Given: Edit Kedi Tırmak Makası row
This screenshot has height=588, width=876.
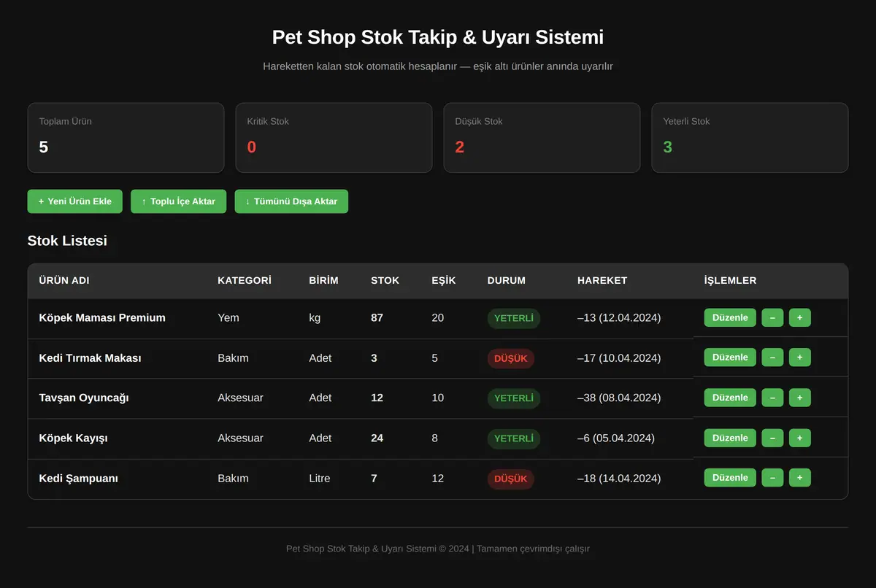Looking at the screenshot, I should [x=730, y=357].
